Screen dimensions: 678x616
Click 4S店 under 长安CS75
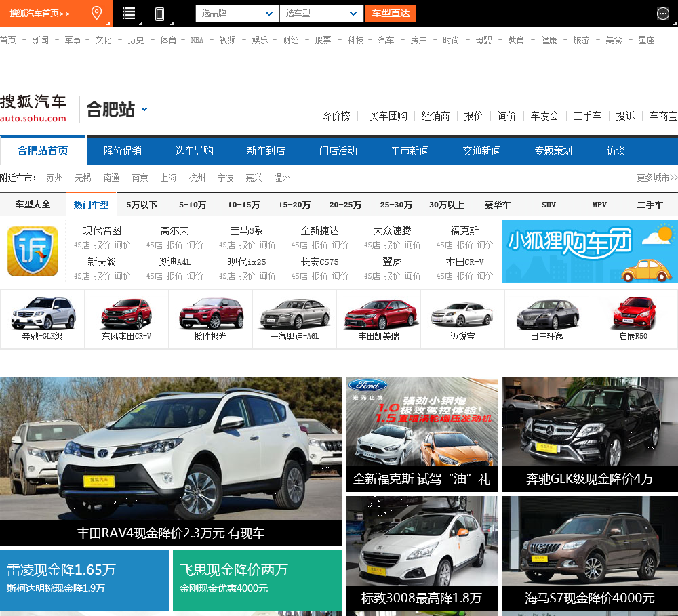299,276
